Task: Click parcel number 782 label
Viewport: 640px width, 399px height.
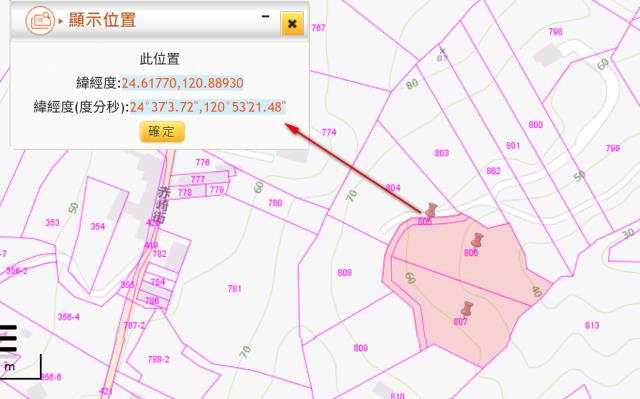Action: pos(159,254)
